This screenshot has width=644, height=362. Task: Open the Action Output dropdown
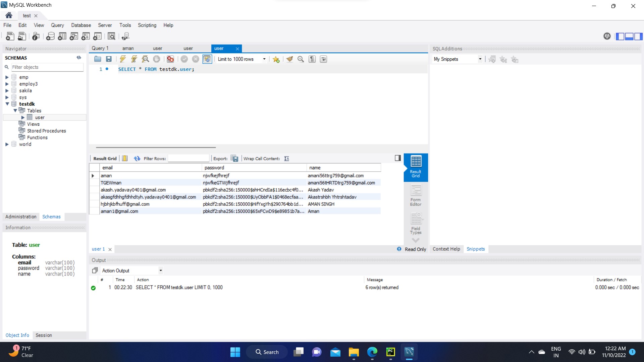pyautogui.click(x=161, y=270)
